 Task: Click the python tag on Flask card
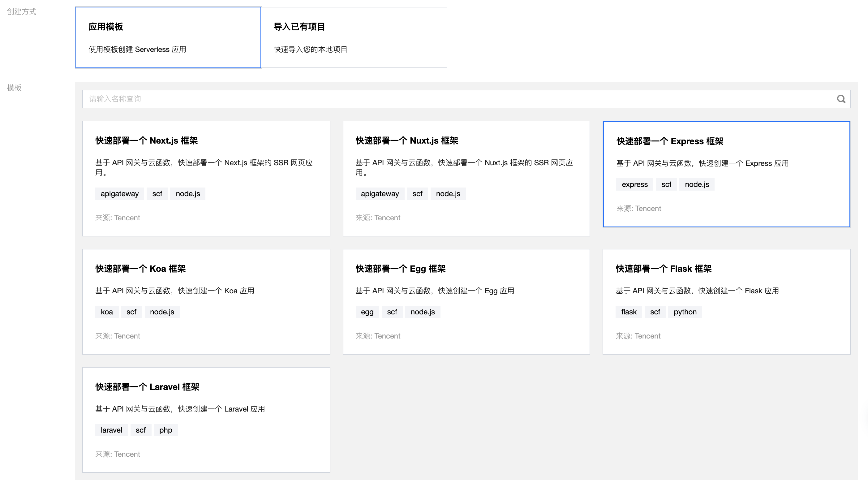[x=685, y=312]
